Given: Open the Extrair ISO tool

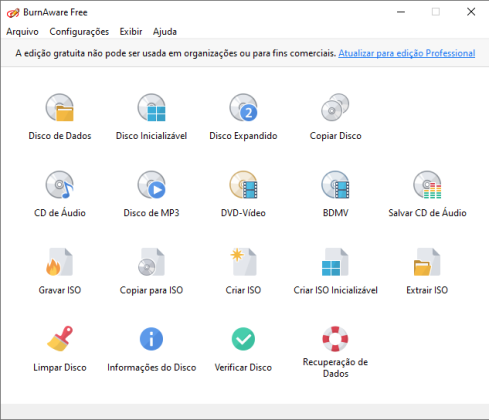Looking at the screenshot, I should [427, 262].
